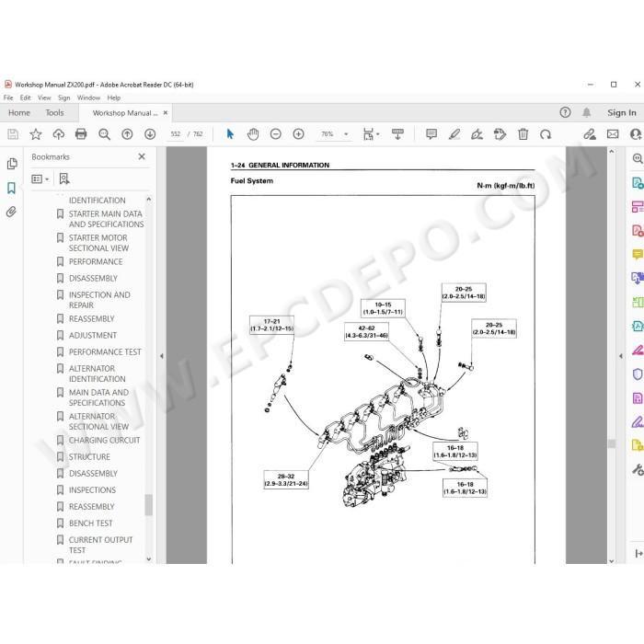The width and height of the screenshot is (644, 644).
Task: Collapse the left navigation pane arrow
Action: [x=161, y=356]
